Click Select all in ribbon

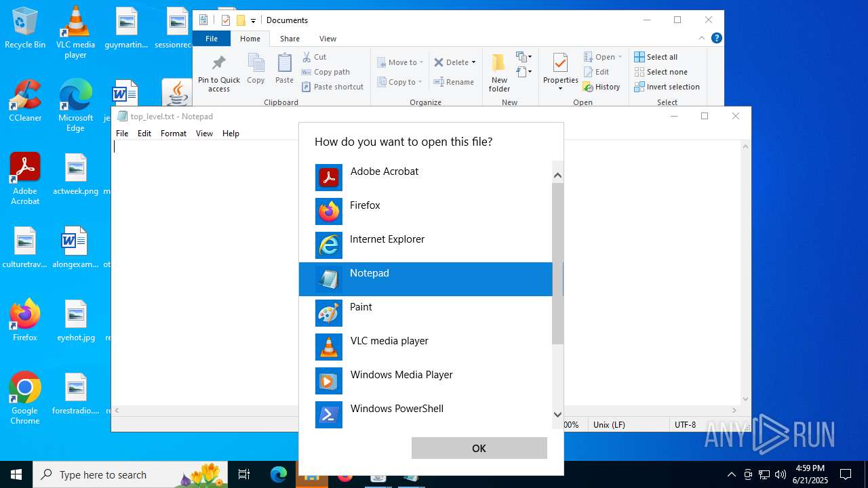coord(656,57)
